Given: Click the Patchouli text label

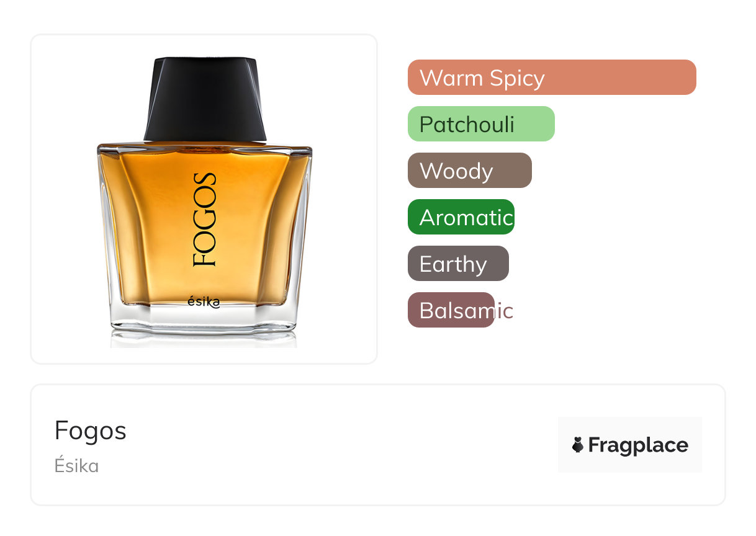Looking at the screenshot, I should (x=467, y=125).
